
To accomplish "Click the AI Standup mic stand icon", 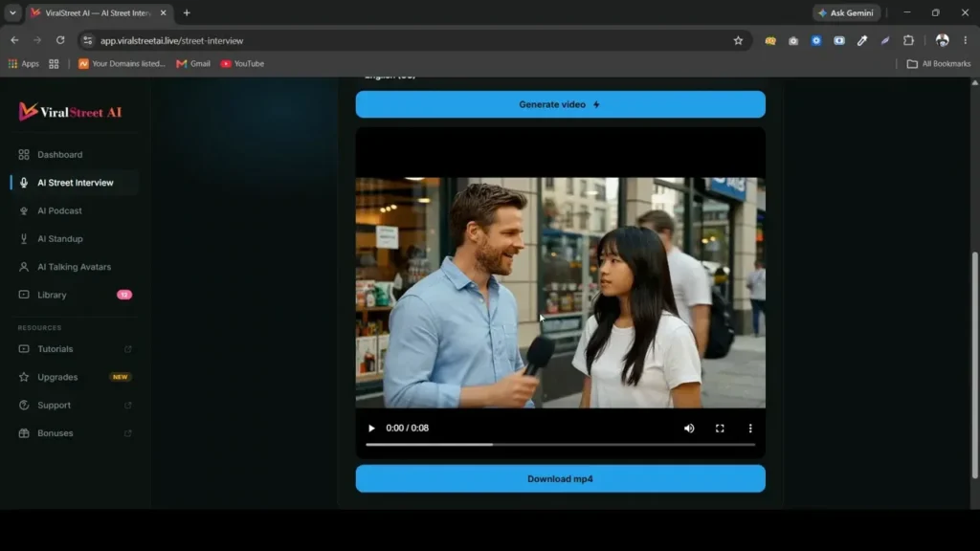I will [24, 238].
